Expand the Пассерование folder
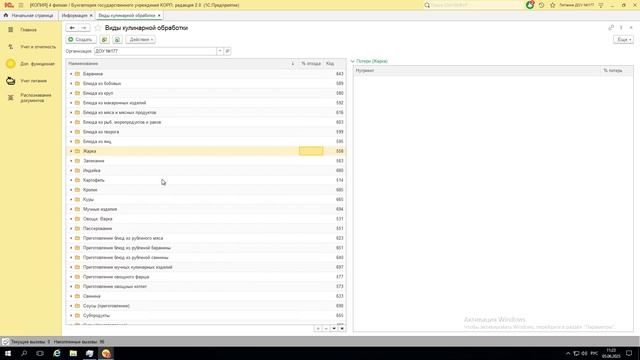The width and height of the screenshot is (640, 360). pos(71,229)
